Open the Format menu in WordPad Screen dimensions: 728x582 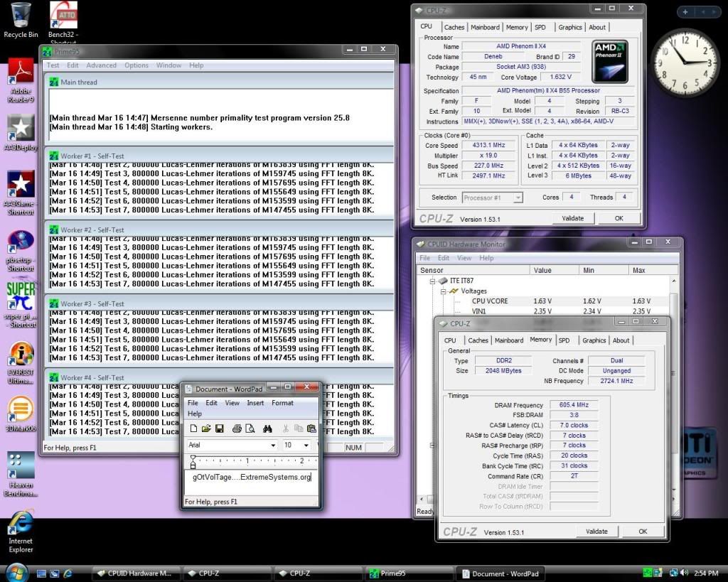(x=282, y=403)
